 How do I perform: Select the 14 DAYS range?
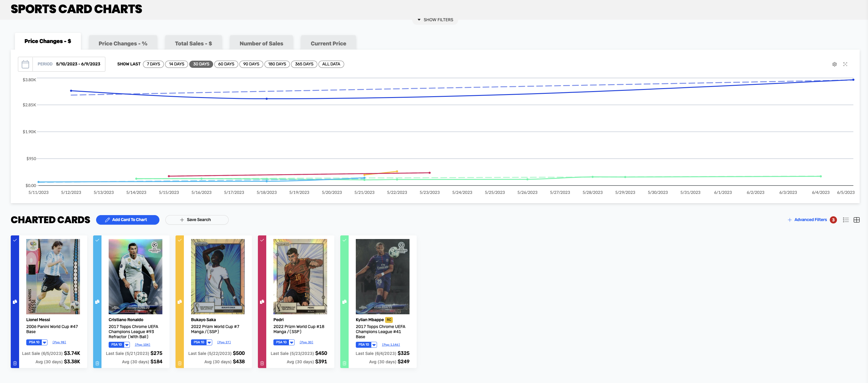(177, 64)
